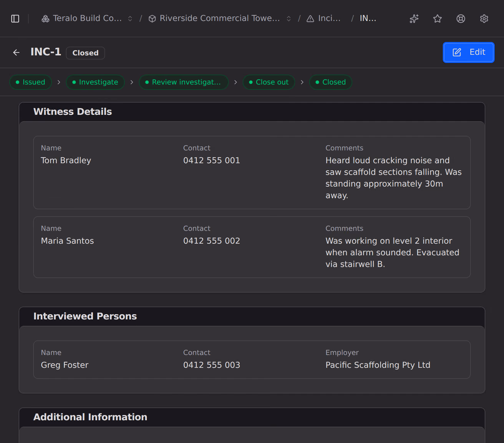
Task: Click the Interviewed Persons section header
Action: click(85, 316)
